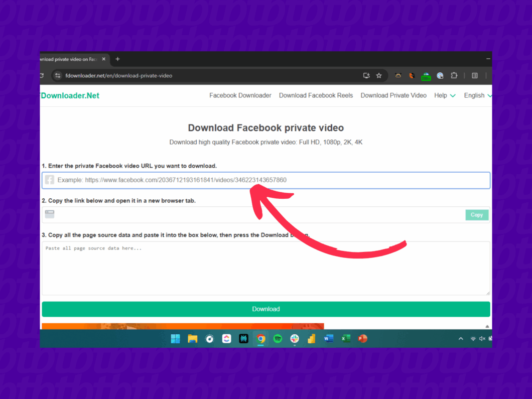Open File Explorer from the taskbar
Image resolution: width=532 pixels, height=399 pixels.
[x=192, y=339]
